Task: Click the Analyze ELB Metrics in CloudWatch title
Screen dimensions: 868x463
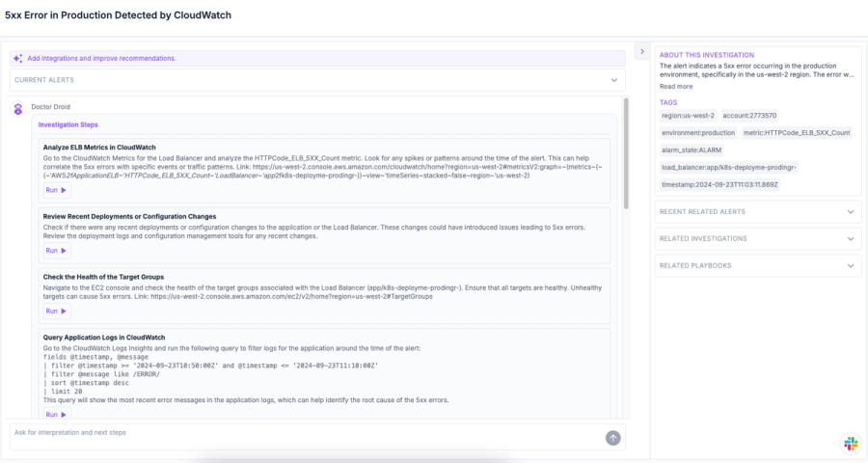Action: click(99, 148)
